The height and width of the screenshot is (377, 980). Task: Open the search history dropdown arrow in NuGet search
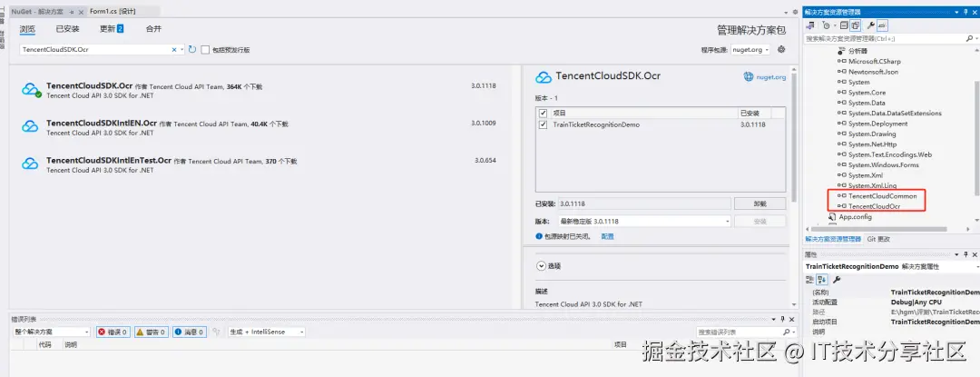tap(181, 49)
